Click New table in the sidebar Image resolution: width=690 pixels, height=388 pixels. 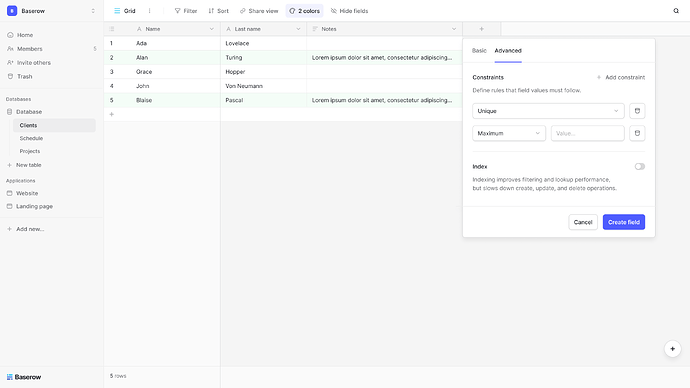pyautogui.click(x=29, y=165)
